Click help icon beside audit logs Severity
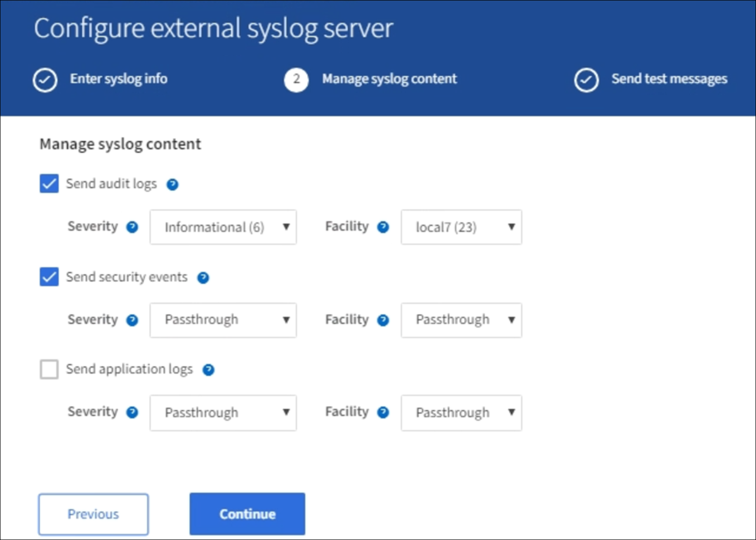 (132, 227)
